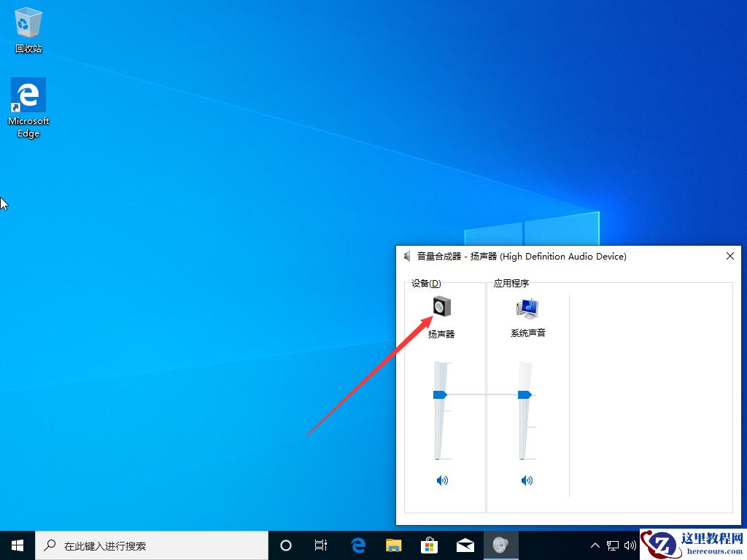Viewport: 747px width, 560px height.
Task: Launch Cortana from the taskbar
Action: click(x=285, y=545)
